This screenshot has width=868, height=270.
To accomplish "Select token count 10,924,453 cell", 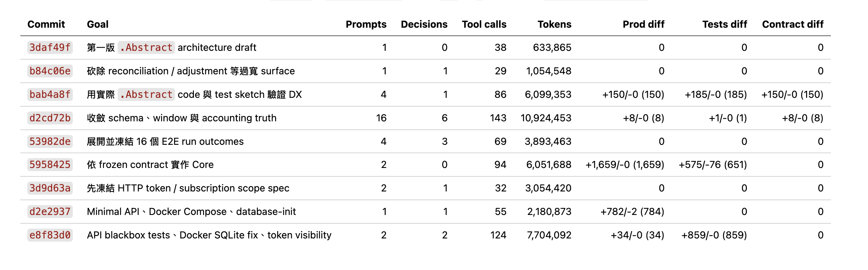I will point(546,118).
